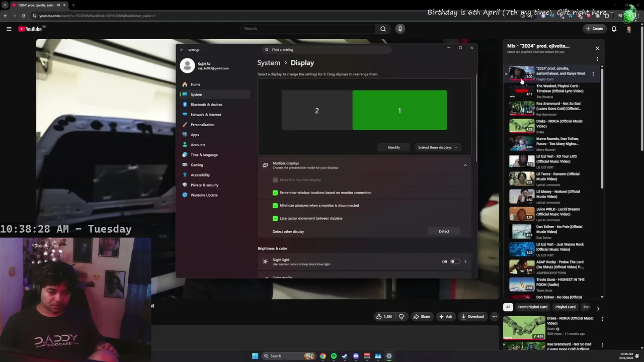
Task: Turn on Night light switch
Action: 454,261
